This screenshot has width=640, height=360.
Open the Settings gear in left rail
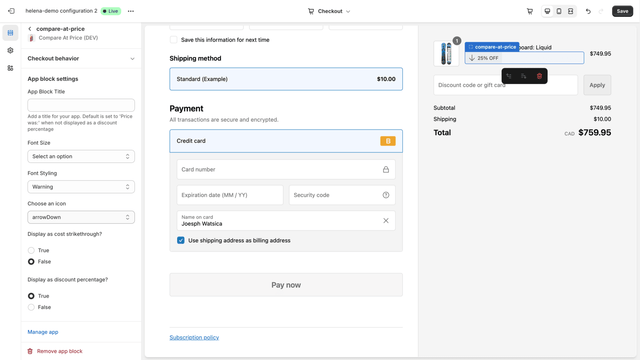point(10,50)
